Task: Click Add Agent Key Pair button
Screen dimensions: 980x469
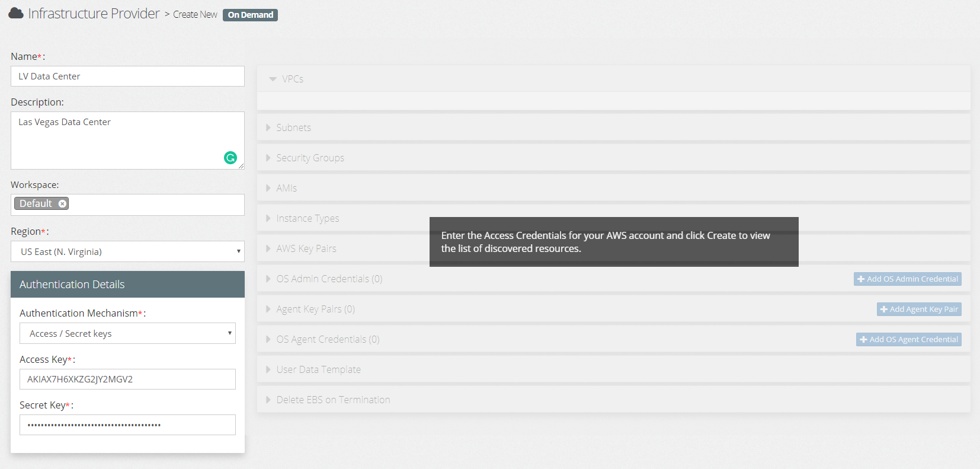Action: click(918, 309)
